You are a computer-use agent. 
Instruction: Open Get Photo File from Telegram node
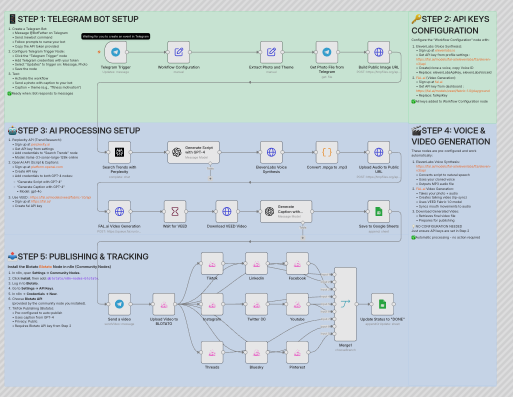click(327, 52)
